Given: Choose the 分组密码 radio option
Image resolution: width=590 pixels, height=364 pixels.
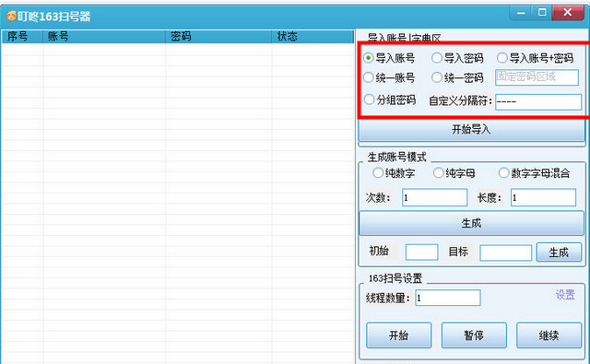Looking at the screenshot, I should coord(369,100).
